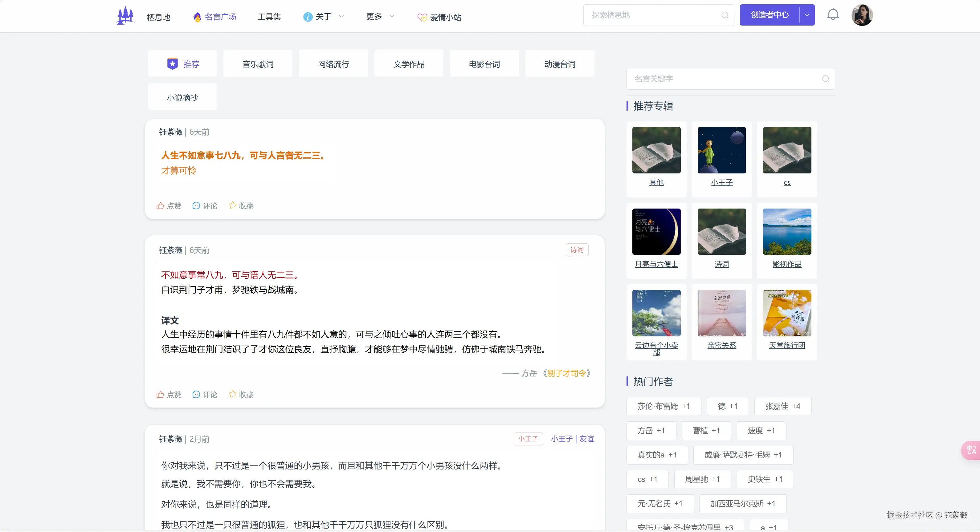Click the badge icon on the 推荐 tab
Image resolution: width=980 pixels, height=532 pixels.
(173, 63)
